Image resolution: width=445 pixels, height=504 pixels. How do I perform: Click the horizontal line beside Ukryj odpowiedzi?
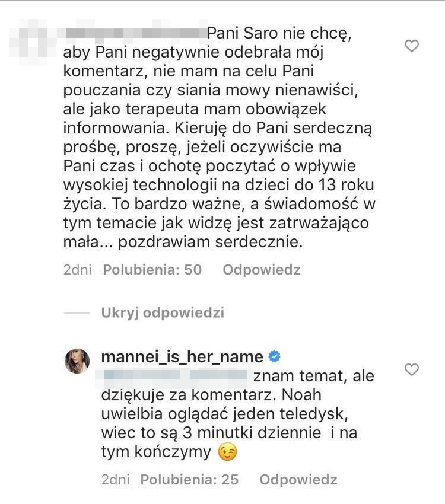(77, 312)
